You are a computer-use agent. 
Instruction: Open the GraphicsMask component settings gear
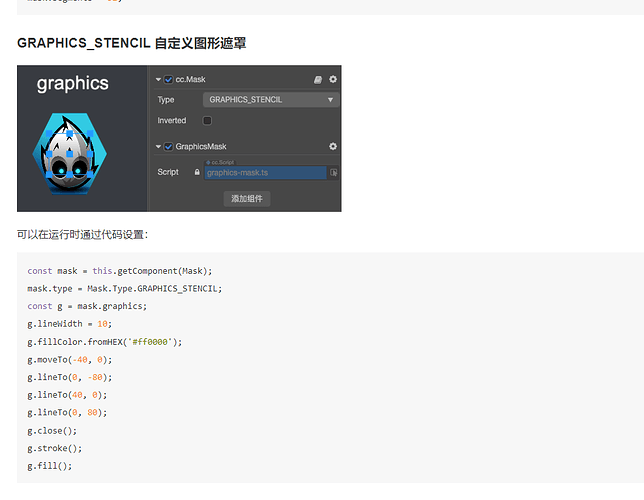tap(333, 146)
